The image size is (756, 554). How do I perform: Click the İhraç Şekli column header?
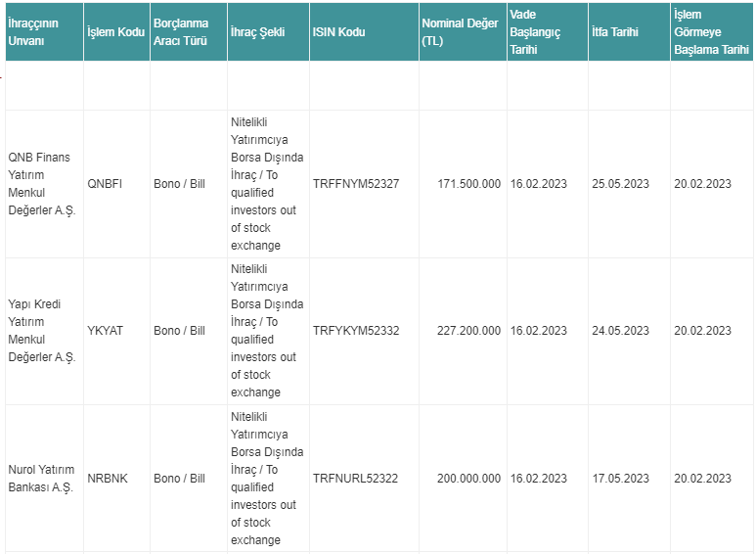point(258,32)
